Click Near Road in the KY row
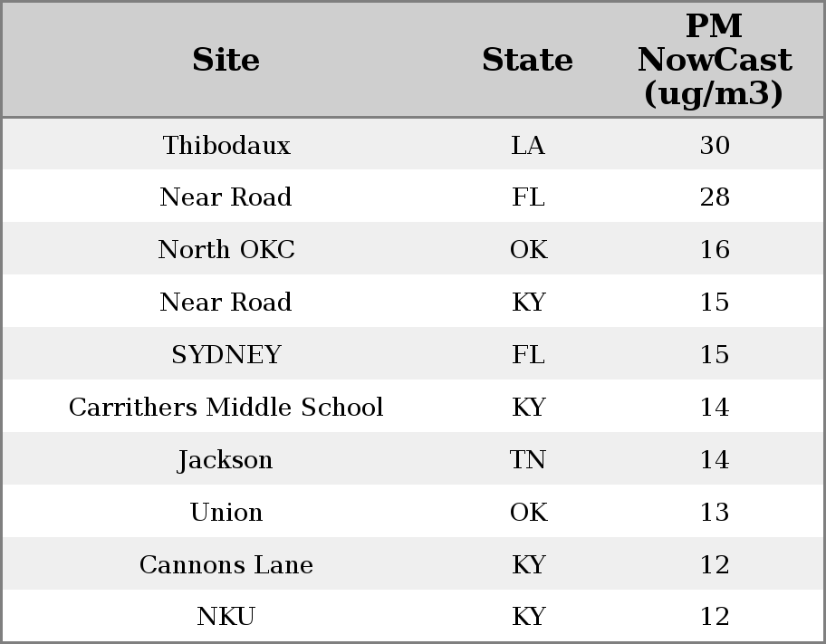This screenshot has width=826, height=644. coord(226,303)
